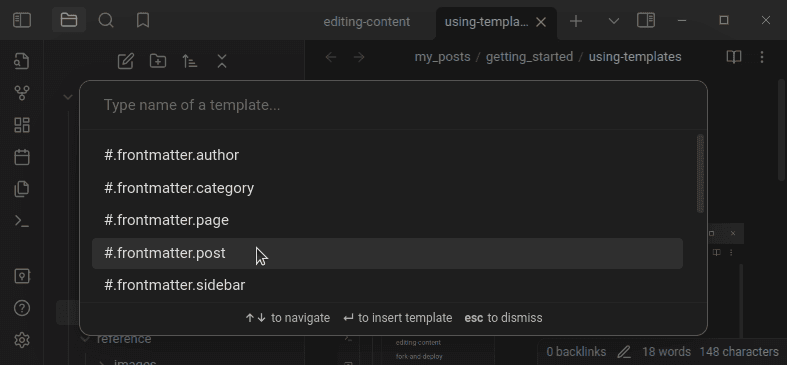This screenshot has height=365, width=787.
Task: Collapse the reference folder
Action: coord(85,339)
